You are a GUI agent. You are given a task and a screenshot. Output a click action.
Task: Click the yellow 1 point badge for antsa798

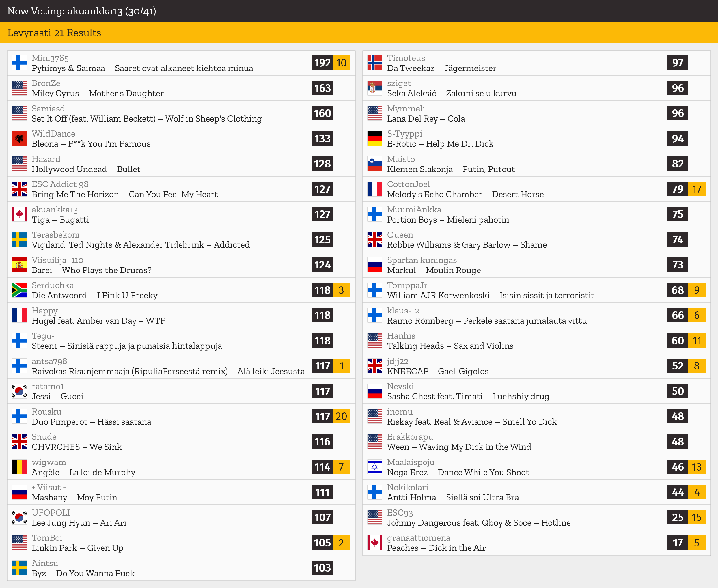[x=341, y=366]
